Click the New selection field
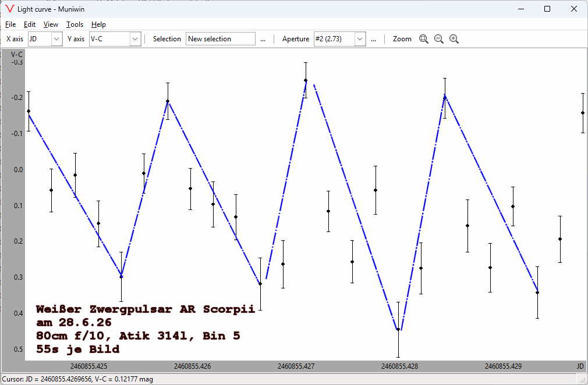This screenshot has height=385, width=588. point(221,39)
